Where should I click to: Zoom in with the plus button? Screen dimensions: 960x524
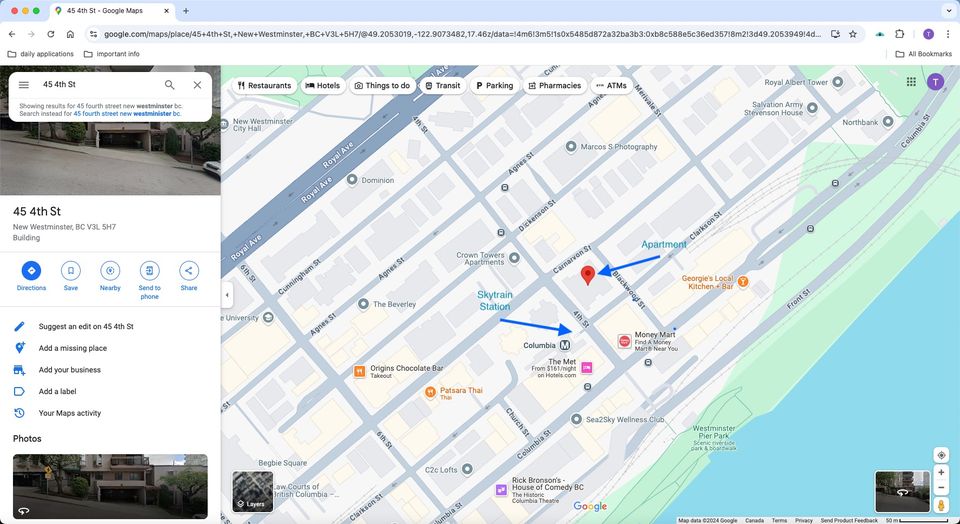click(x=941, y=473)
